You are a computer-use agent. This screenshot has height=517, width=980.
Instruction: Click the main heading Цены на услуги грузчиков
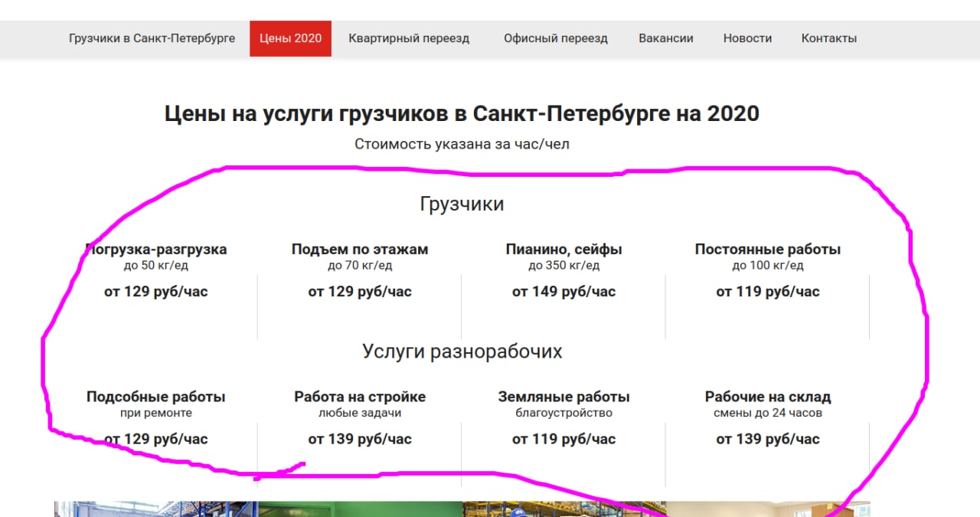click(x=462, y=114)
